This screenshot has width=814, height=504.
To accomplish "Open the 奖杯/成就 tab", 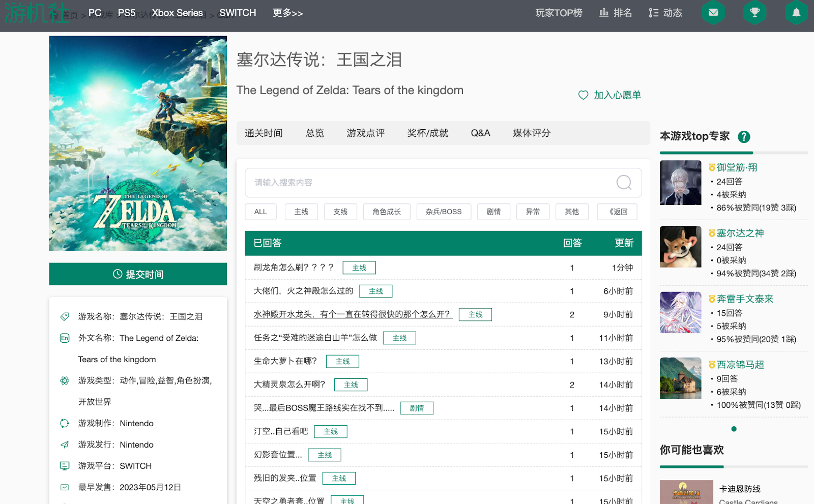I will click(428, 133).
